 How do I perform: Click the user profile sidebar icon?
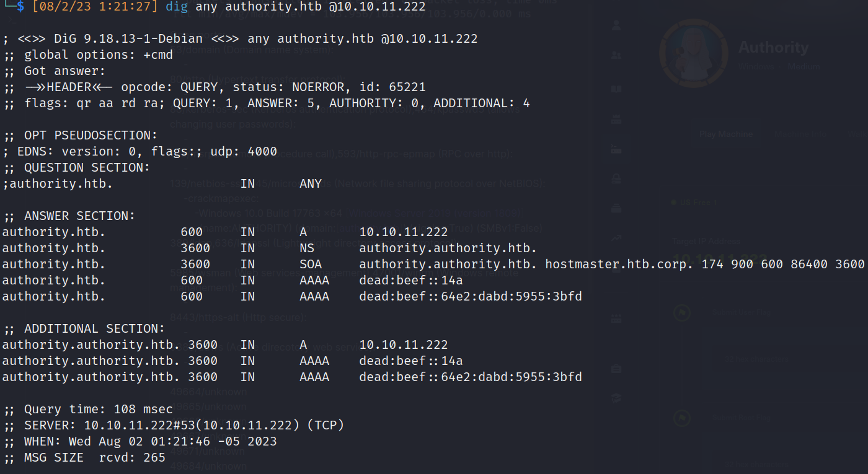tap(616, 25)
